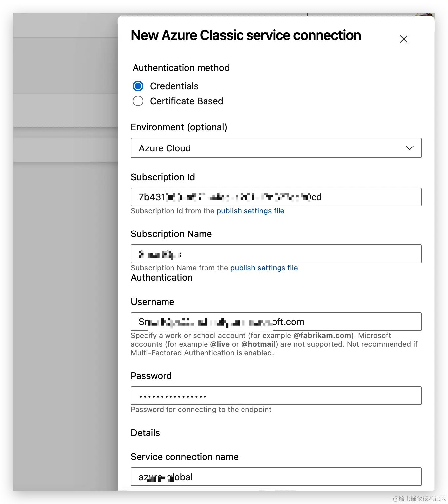The image size is (448, 504).
Task: Click the "Certificate Based" option label text
Action: tap(186, 101)
